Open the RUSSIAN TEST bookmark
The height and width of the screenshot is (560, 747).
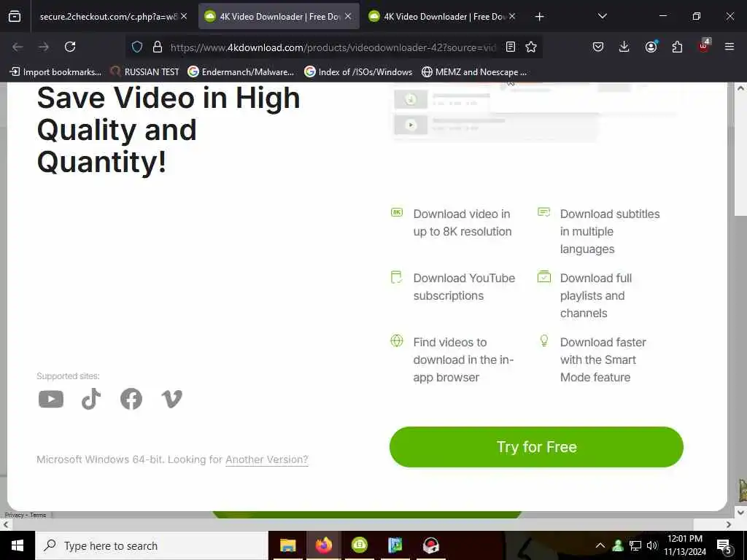(x=144, y=72)
